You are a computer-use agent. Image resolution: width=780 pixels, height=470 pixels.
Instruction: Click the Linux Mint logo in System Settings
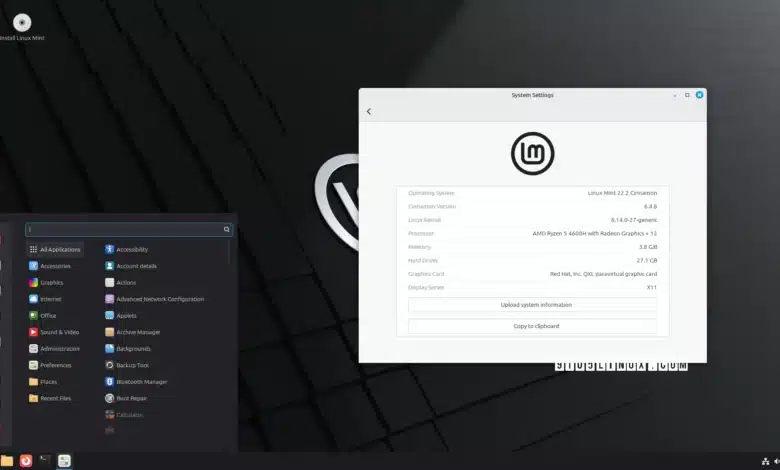tap(532, 153)
